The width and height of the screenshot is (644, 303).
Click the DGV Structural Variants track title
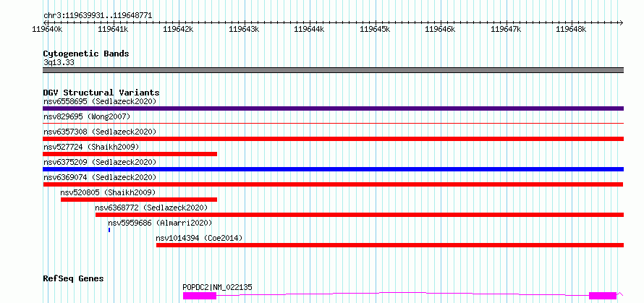click(x=101, y=93)
